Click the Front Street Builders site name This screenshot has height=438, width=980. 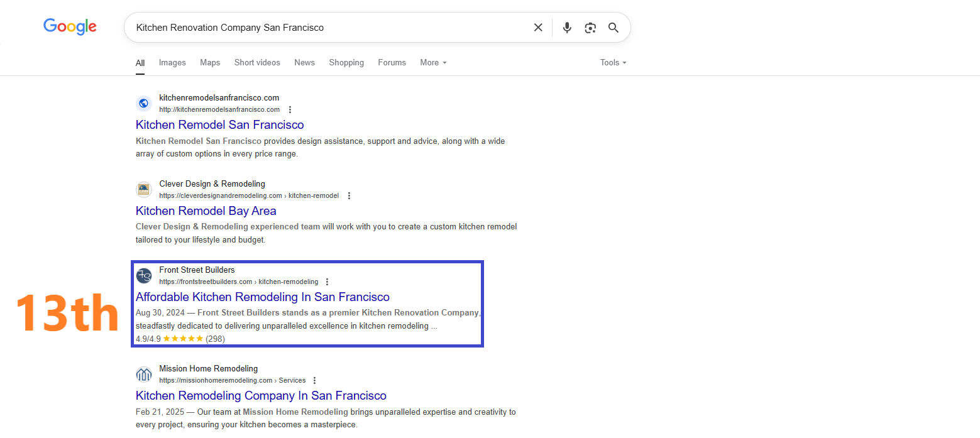197,270
